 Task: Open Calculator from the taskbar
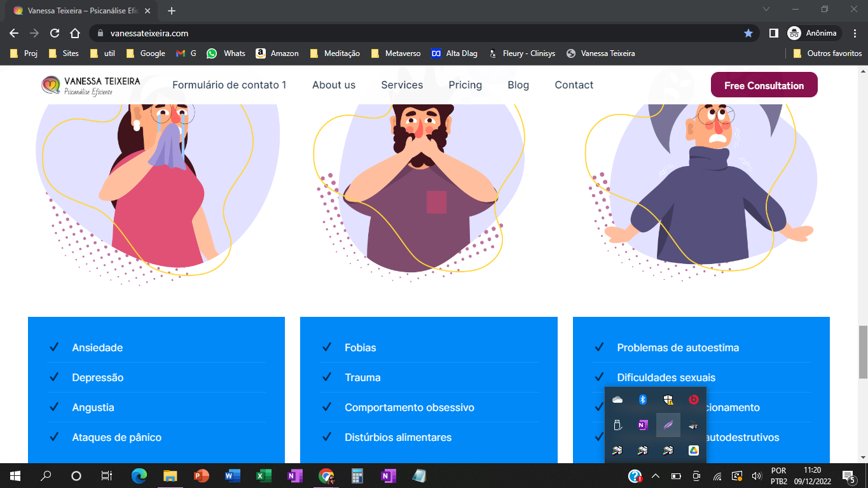(357, 475)
